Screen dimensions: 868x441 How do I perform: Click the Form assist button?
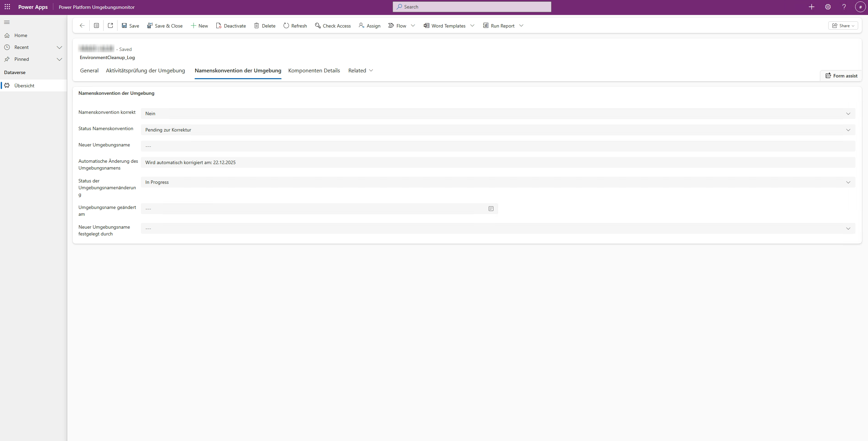pyautogui.click(x=841, y=76)
